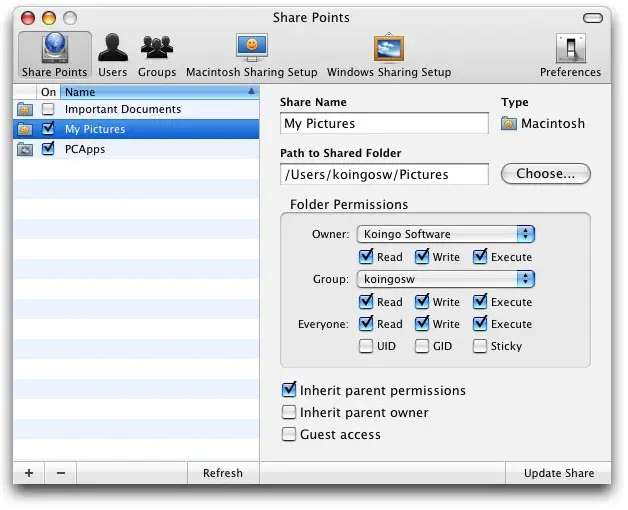The image size is (628, 510).
Task: Check Inherit parent owner
Action: pos(288,412)
